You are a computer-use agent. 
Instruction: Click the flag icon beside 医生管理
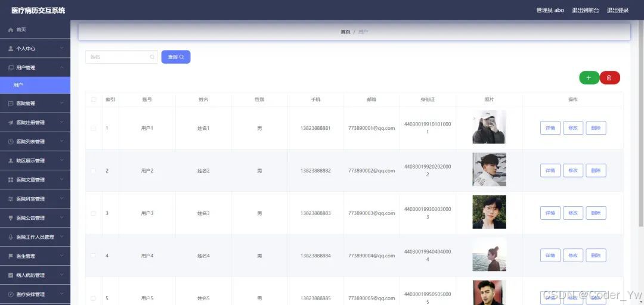tap(11, 256)
